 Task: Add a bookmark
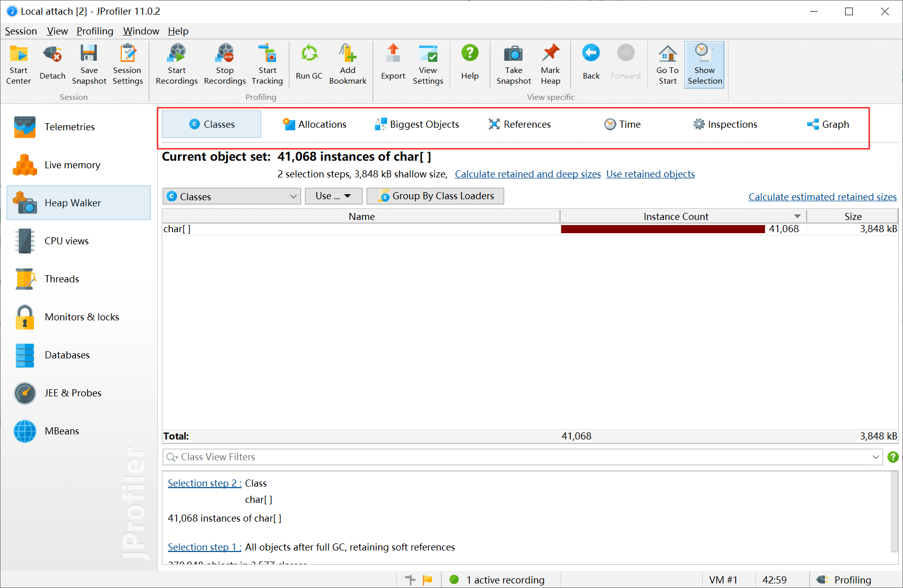coord(348,65)
